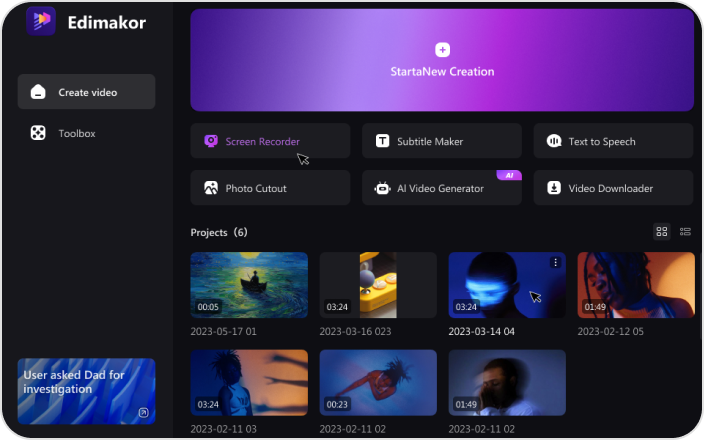Screen dimensions: 704x440
Task: Click the Subtitle Maker T icon
Action: [x=382, y=141]
